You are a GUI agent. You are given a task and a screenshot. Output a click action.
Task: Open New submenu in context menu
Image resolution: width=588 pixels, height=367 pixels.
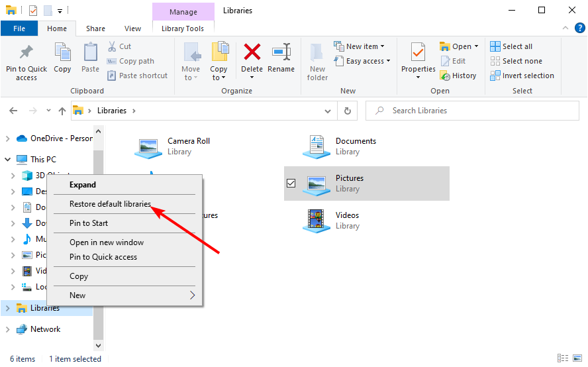(124, 295)
